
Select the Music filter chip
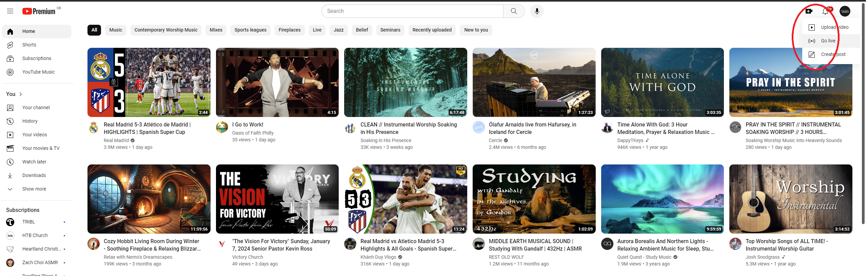pyautogui.click(x=116, y=30)
